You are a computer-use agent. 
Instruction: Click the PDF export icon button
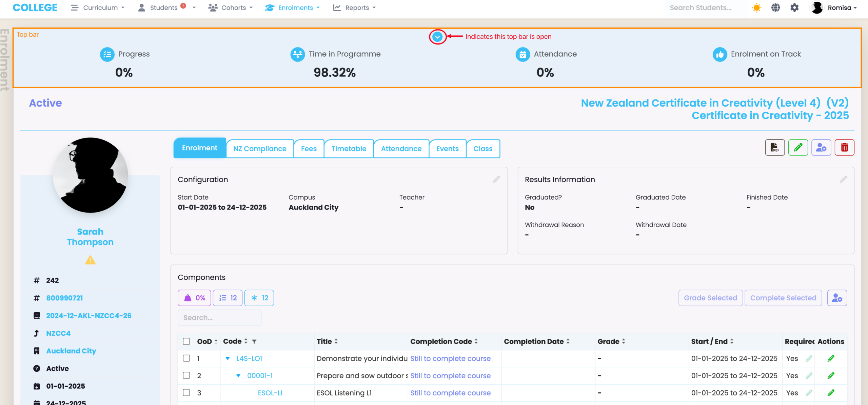[775, 148]
